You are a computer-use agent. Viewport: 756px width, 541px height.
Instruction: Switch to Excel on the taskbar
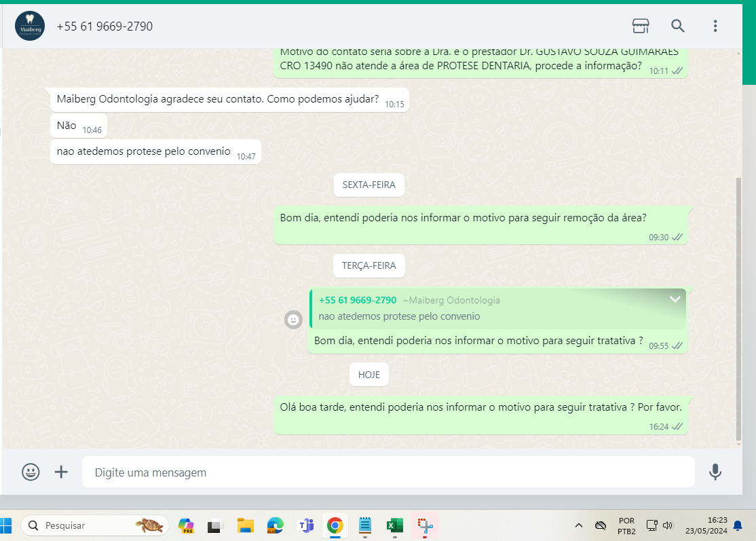[395, 525]
